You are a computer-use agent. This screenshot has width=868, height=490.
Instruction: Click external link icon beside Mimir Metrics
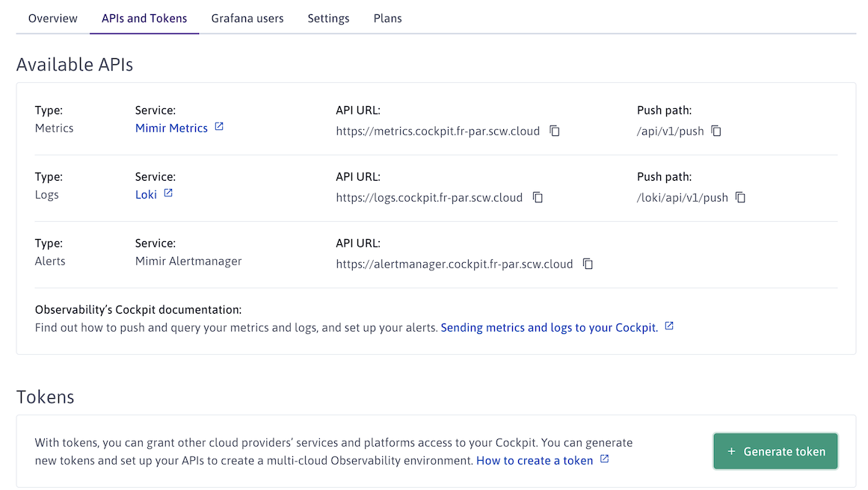(x=219, y=127)
